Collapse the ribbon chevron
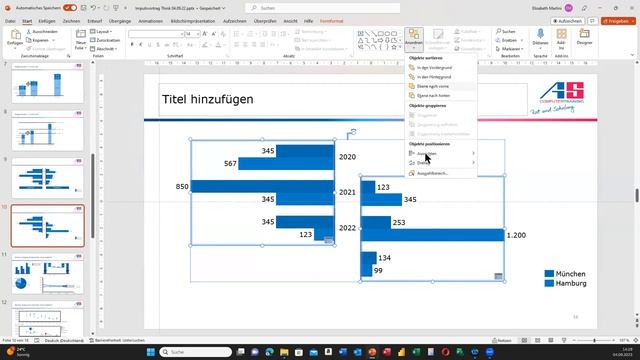The width and height of the screenshot is (640, 360). coord(632,55)
